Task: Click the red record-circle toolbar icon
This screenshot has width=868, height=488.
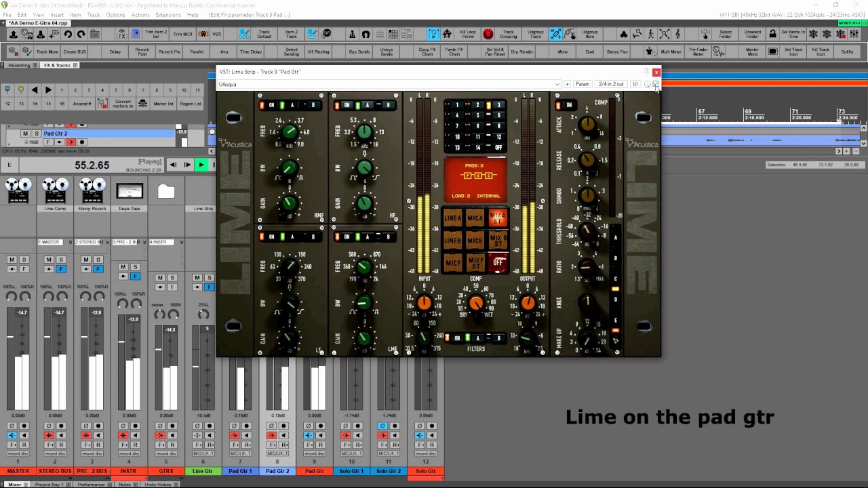Action: 488,34
